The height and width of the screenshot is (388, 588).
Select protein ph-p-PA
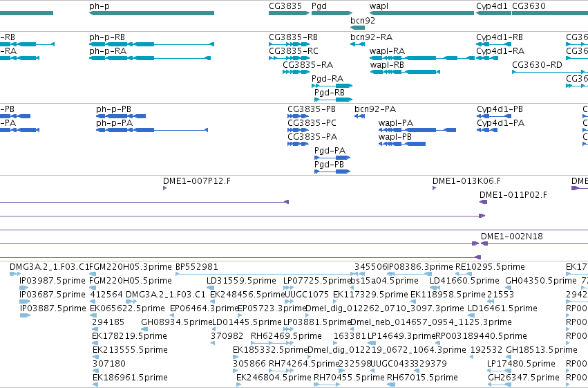[152, 130]
